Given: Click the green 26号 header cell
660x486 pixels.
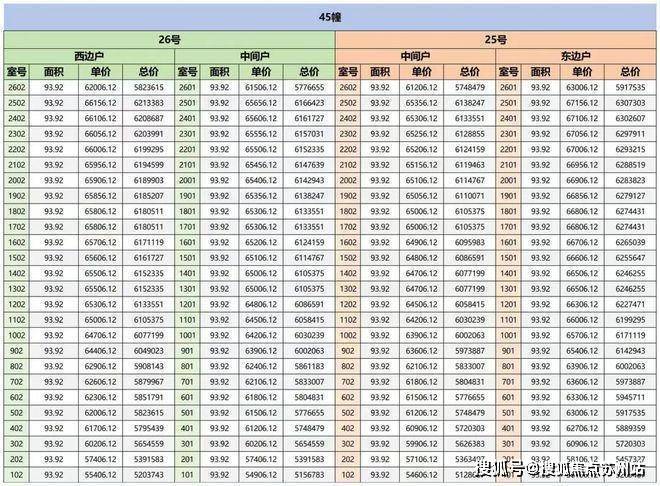Looking at the screenshot, I should 170,40.
